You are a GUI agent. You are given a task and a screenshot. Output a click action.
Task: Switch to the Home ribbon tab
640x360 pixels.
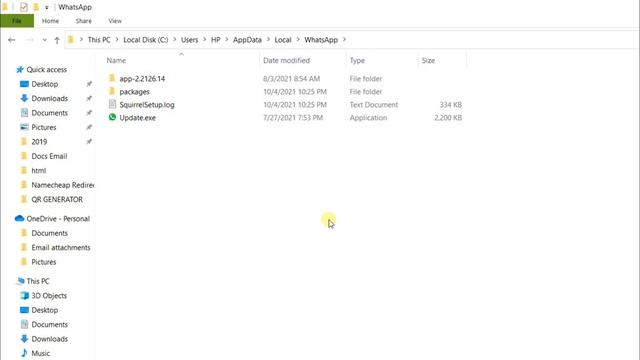pyautogui.click(x=50, y=21)
